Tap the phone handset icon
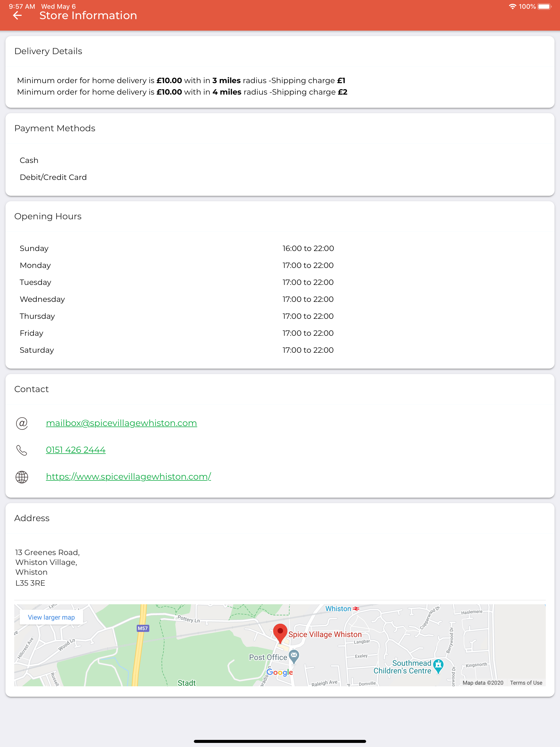560x747 pixels. click(x=22, y=450)
